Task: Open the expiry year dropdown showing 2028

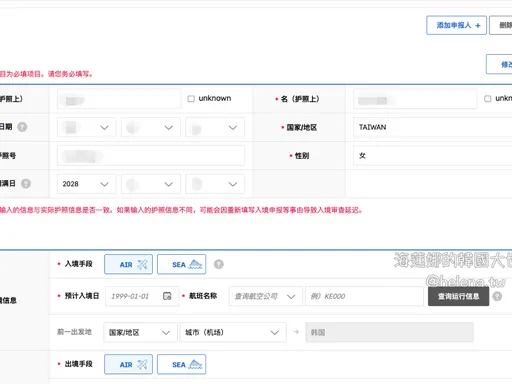Action: click(86, 184)
